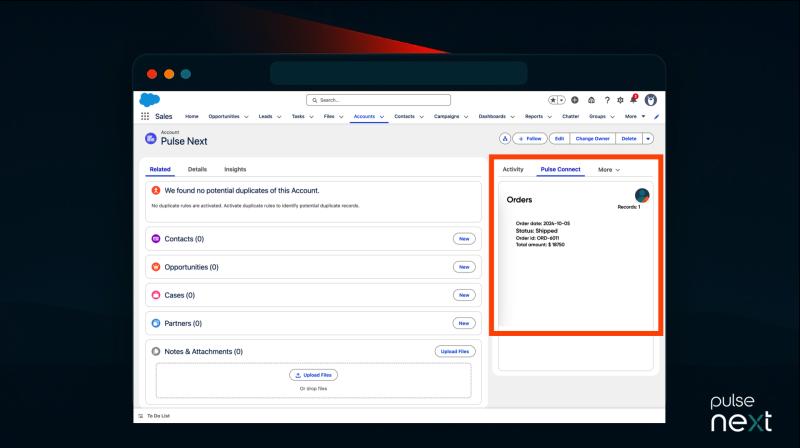Click the Favorites star icon
Screen dimensions: 800x448
coord(553,100)
